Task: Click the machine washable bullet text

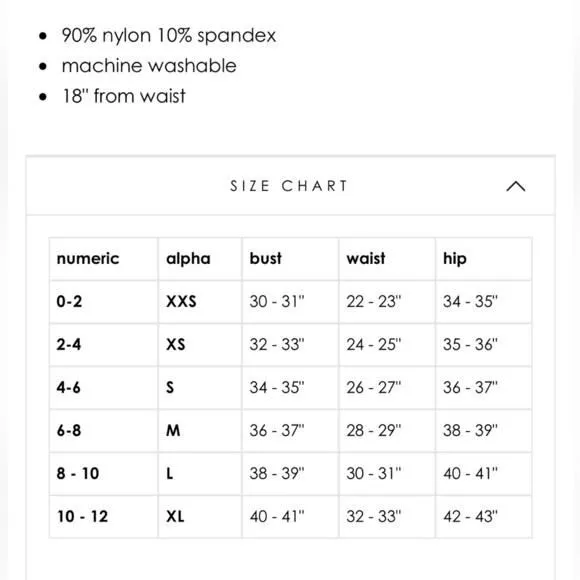Action: click(149, 66)
